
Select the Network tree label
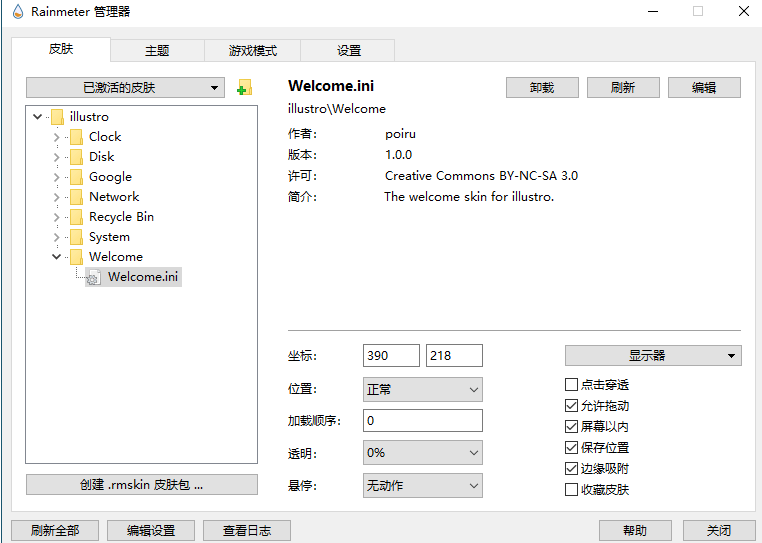pos(114,196)
